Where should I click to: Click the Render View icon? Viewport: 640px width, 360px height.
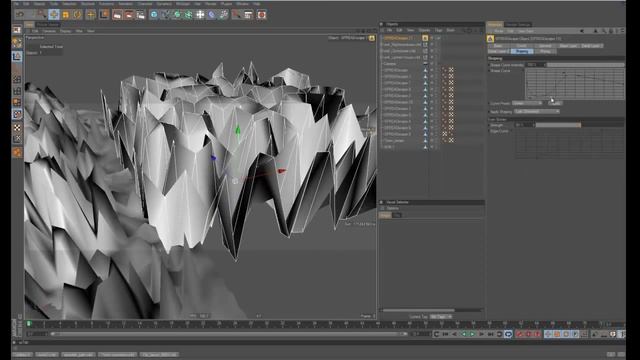[x=117, y=15]
